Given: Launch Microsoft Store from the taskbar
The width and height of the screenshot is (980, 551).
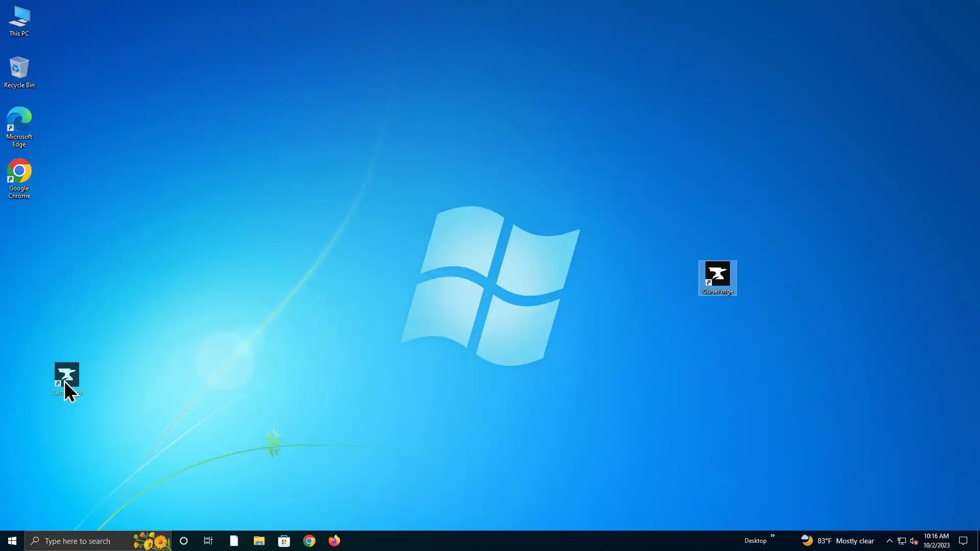Looking at the screenshot, I should pyautogui.click(x=284, y=541).
